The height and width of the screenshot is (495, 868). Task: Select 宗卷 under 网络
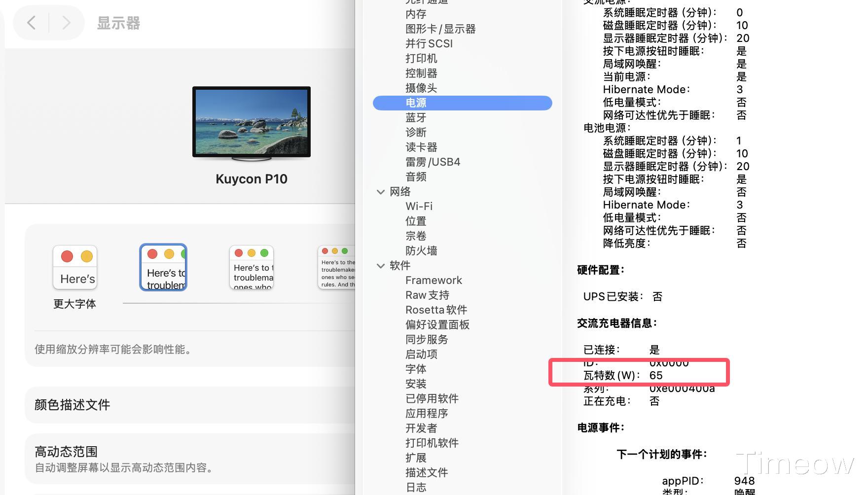(416, 236)
